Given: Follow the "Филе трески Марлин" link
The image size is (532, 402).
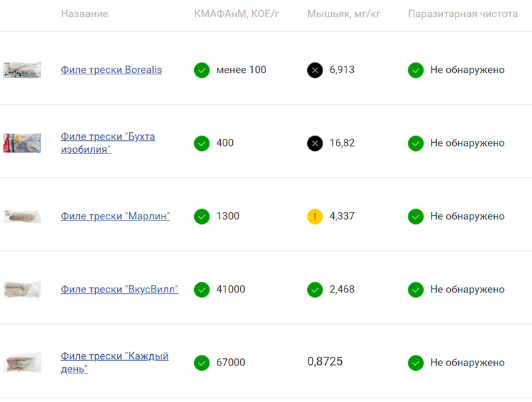Looking at the screenshot, I should point(115,216).
